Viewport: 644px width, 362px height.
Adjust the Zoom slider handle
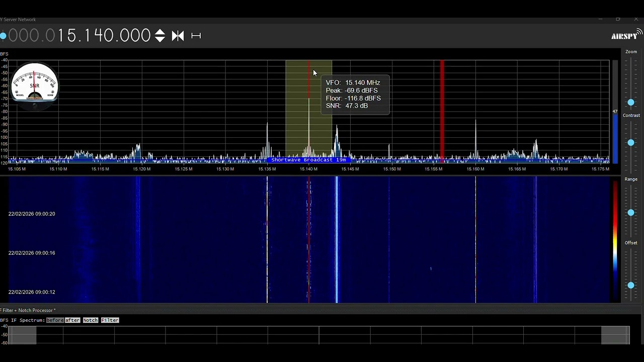[631, 103]
